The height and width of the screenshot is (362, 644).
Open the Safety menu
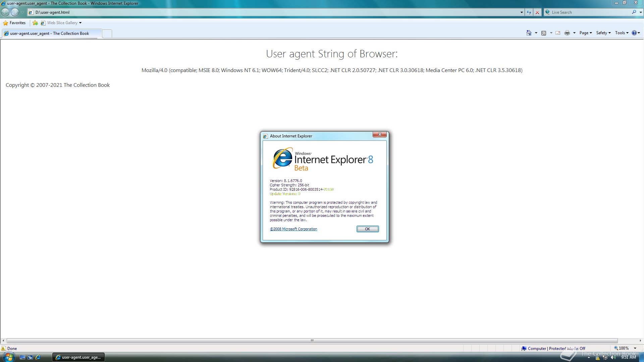603,33
